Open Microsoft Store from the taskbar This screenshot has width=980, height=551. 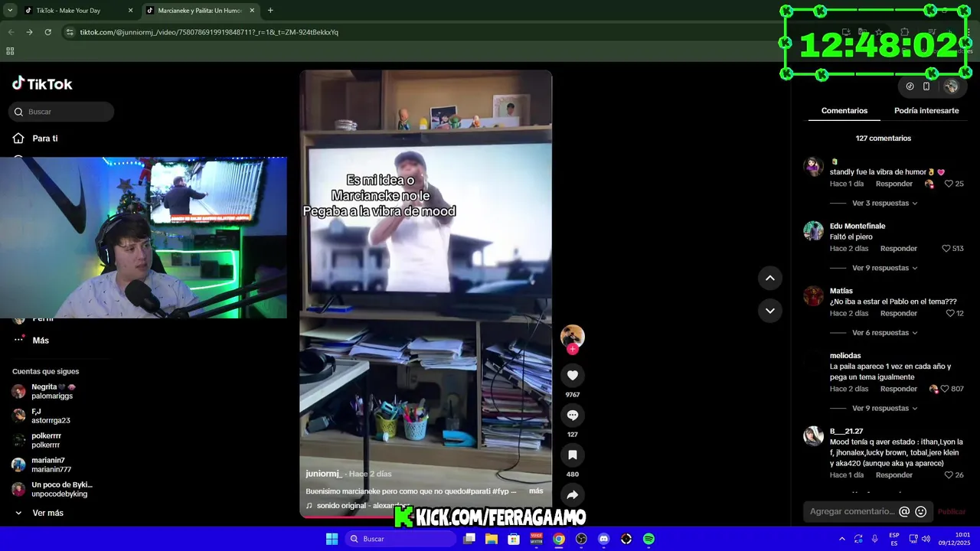pyautogui.click(x=514, y=539)
